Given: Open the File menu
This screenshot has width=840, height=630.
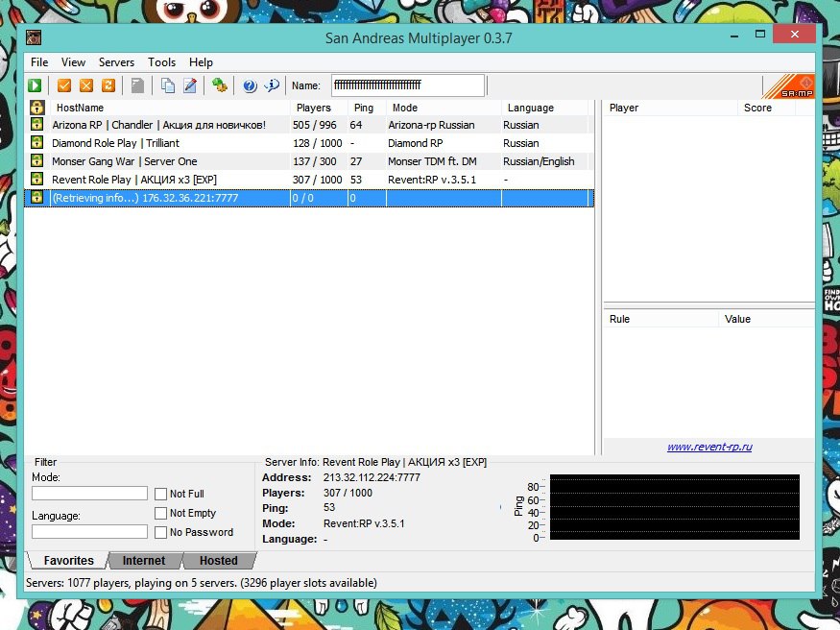Looking at the screenshot, I should coord(39,62).
